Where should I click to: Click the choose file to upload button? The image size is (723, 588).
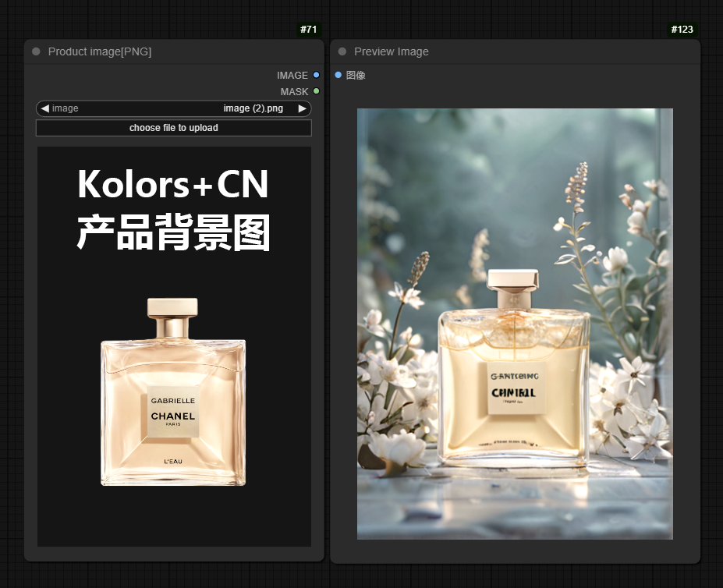(x=174, y=128)
